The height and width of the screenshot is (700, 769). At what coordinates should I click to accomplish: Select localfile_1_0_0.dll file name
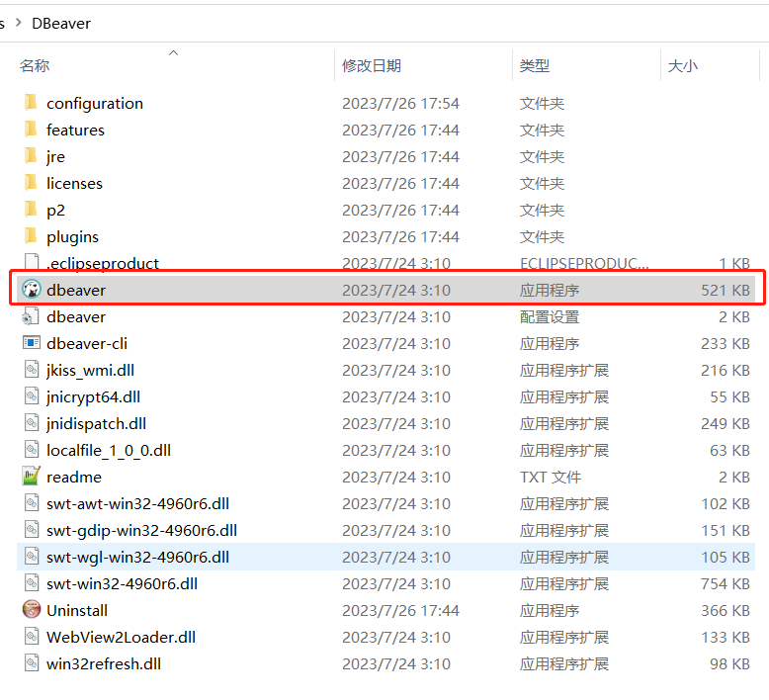pos(109,450)
